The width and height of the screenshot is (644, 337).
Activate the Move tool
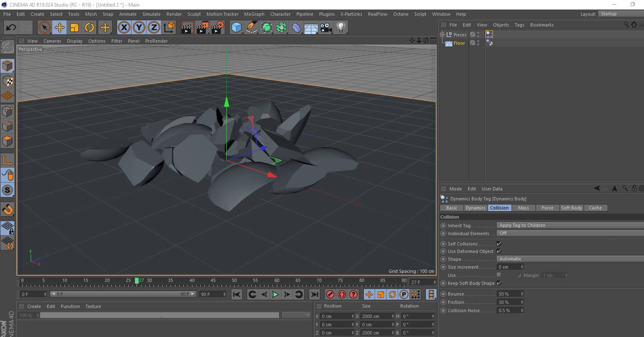pyautogui.click(x=60, y=28)
